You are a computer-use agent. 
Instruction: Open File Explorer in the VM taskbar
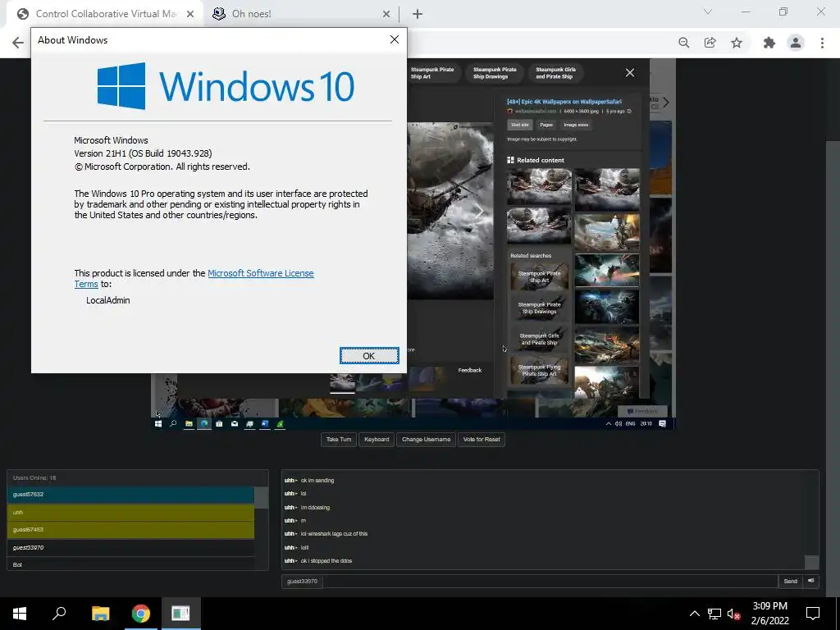[189, 424]
